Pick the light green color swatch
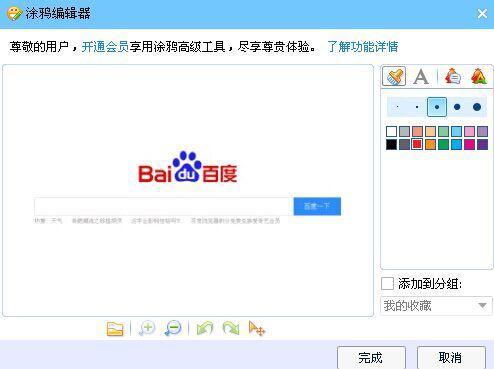Viewport: 494px width, 369px height. click(x=443, y=131)
